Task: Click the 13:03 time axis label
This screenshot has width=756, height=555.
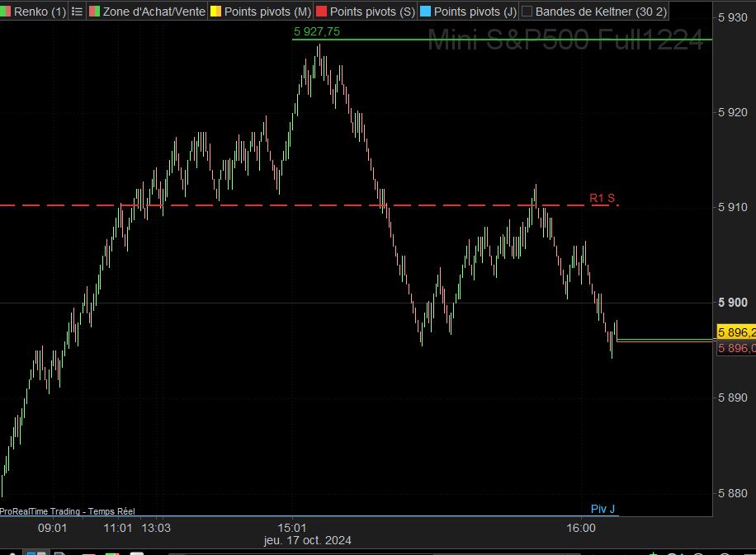Action: [156, 528]
